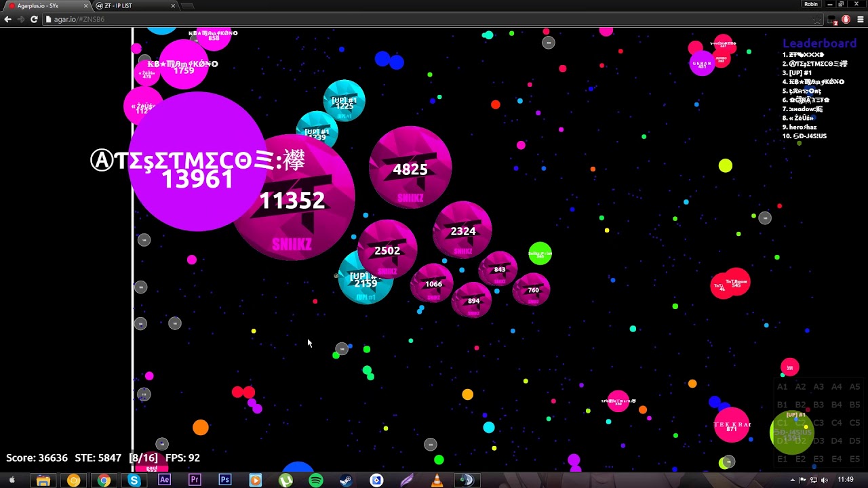Click the big purple cell with mass 13961
Image resolution: width=868 pixels, height=488 pixels.
(197, 161)
